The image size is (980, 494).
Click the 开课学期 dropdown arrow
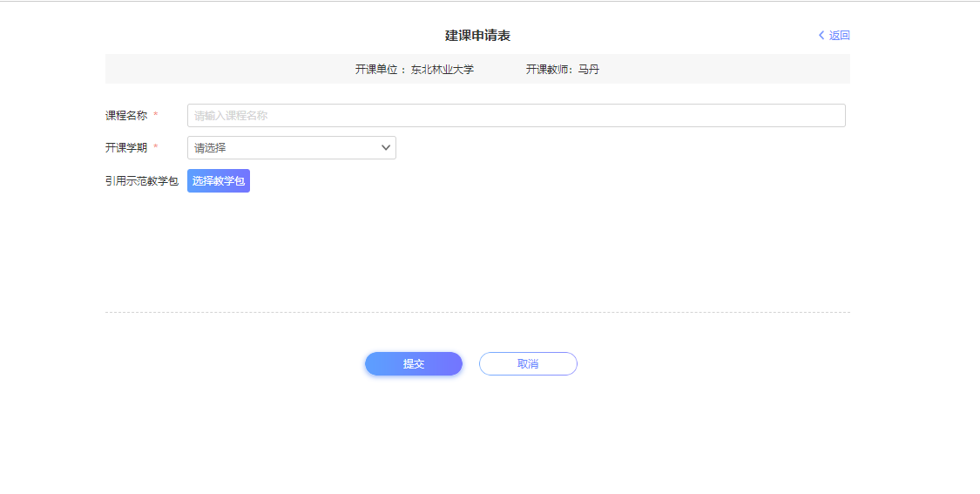386,148
